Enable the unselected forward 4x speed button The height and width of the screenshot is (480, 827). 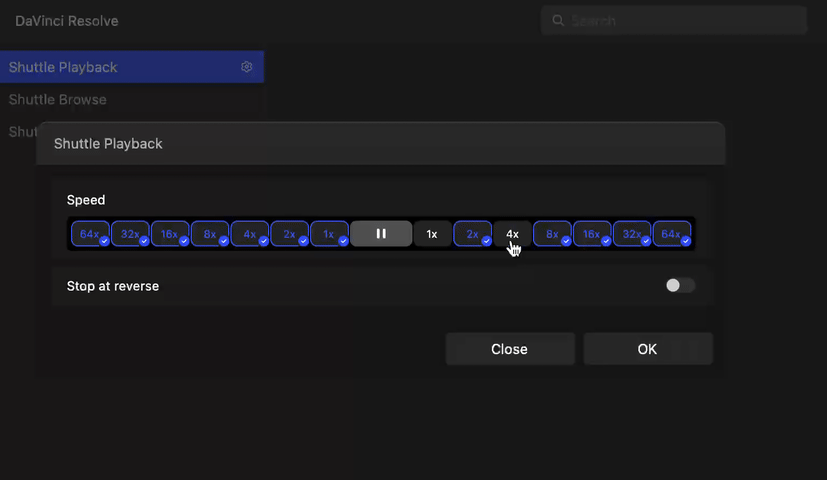(x=512, y=234)
